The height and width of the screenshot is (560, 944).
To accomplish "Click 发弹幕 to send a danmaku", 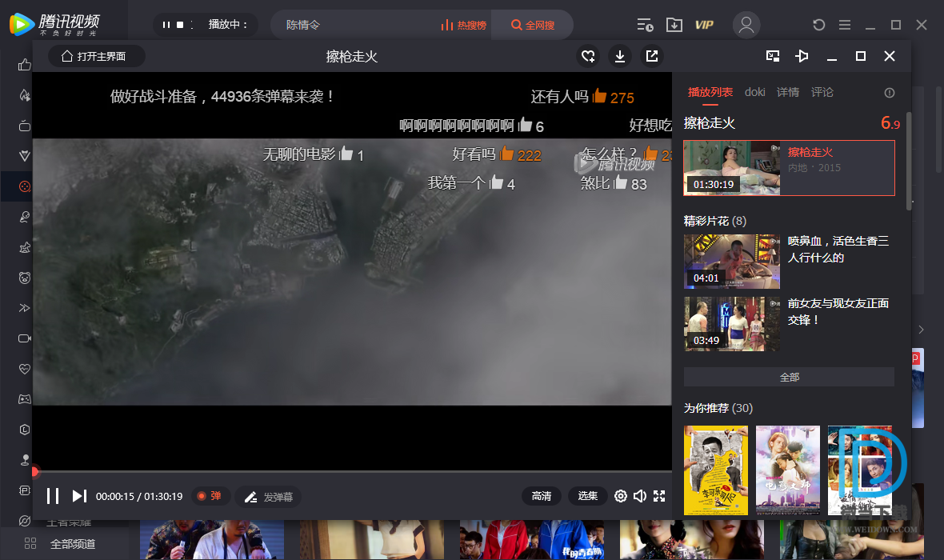I will (x=269, y=497).
